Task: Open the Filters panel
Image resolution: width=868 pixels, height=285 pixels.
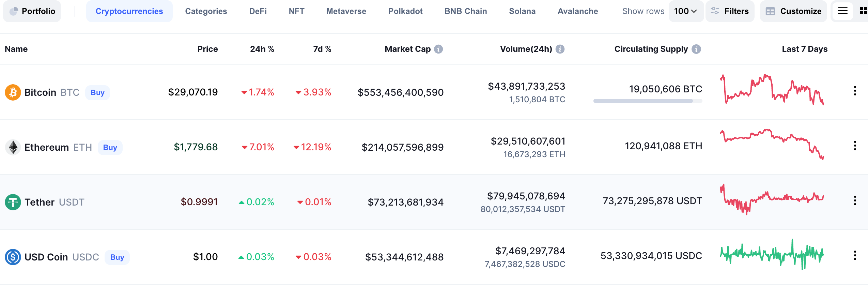Action: [x=730, y=11]
